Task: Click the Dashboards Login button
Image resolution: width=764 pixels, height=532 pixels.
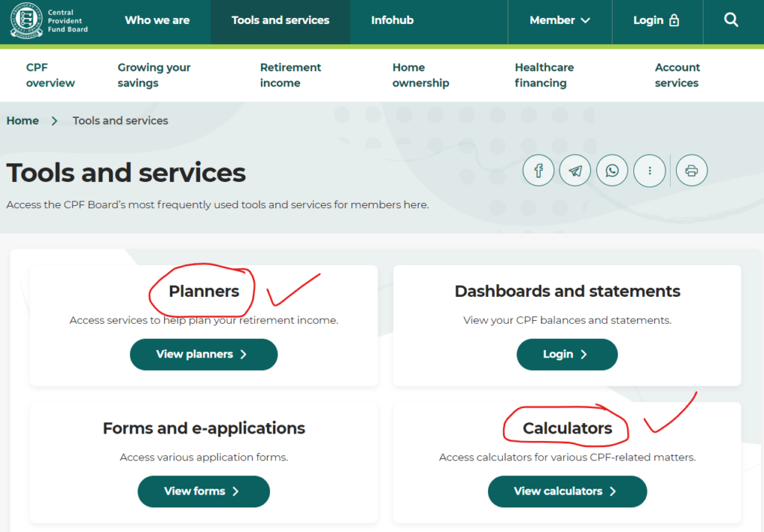Action: (567, 354)
